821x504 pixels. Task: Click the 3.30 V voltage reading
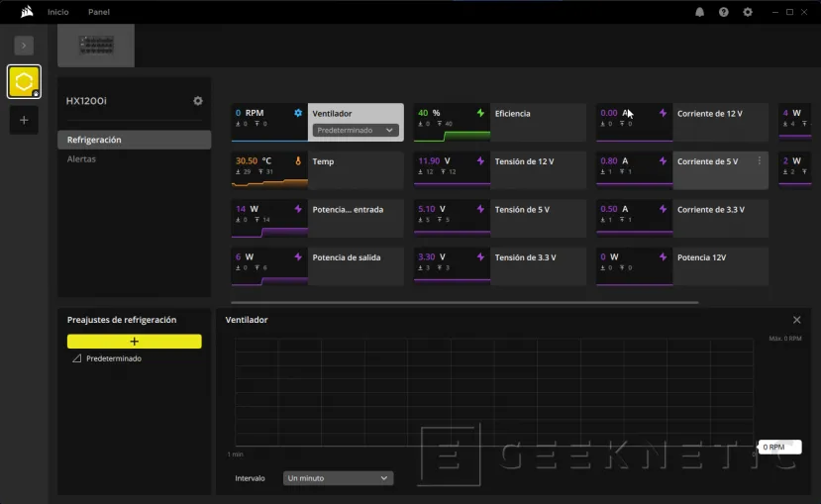point(432,257)
